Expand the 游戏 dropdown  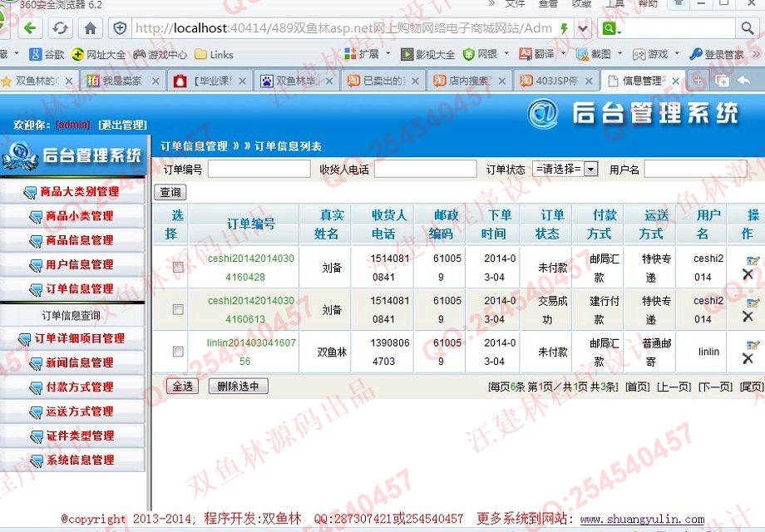[x=677, y=53]
